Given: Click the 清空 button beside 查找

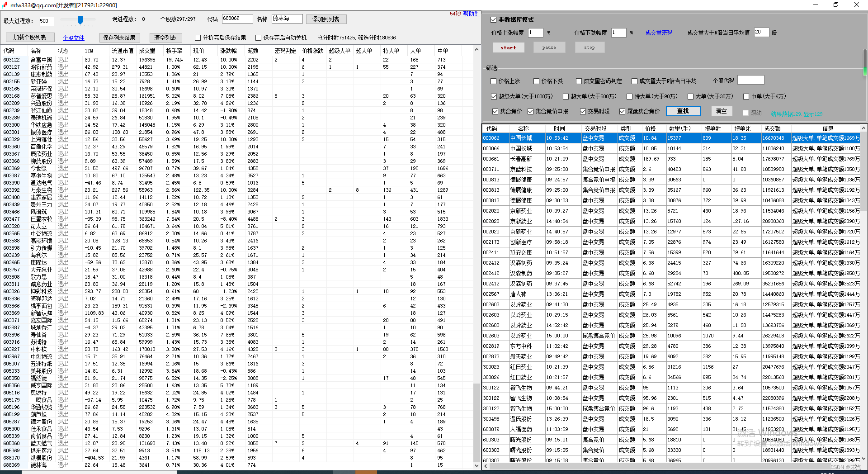Looking at the screenshot, I should pos(721,111).
